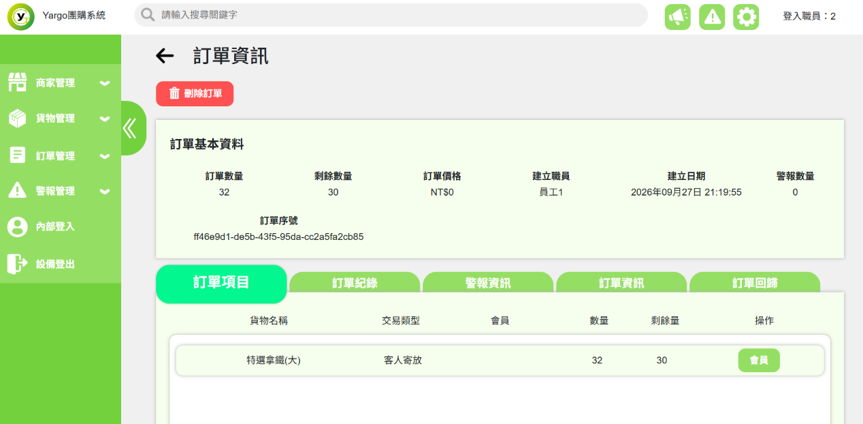863x424 pixels.
Task: Switch to the 訂單資訊 tab
Action: (621, 283)
